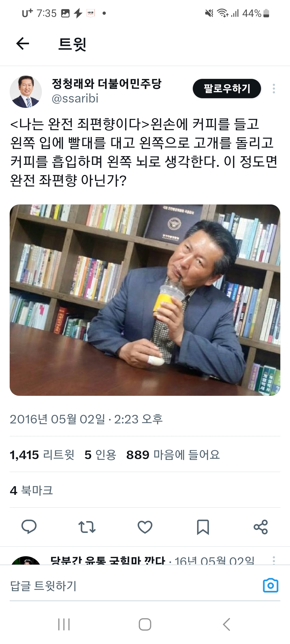The width and height of the screenshot is (290, 644).
Task: Open the reply speech bubble icon
Action: coord(29,527)
